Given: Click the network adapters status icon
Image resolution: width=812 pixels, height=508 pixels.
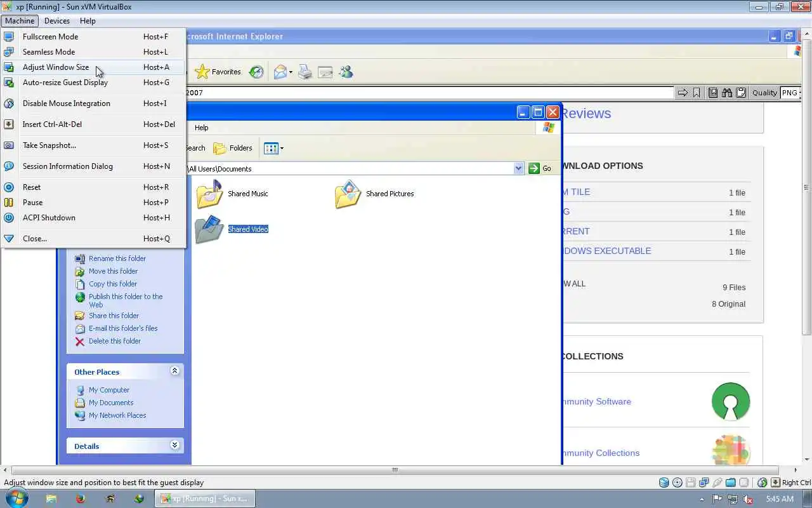Looking at the screenshot, I should (x=704, y=483).
